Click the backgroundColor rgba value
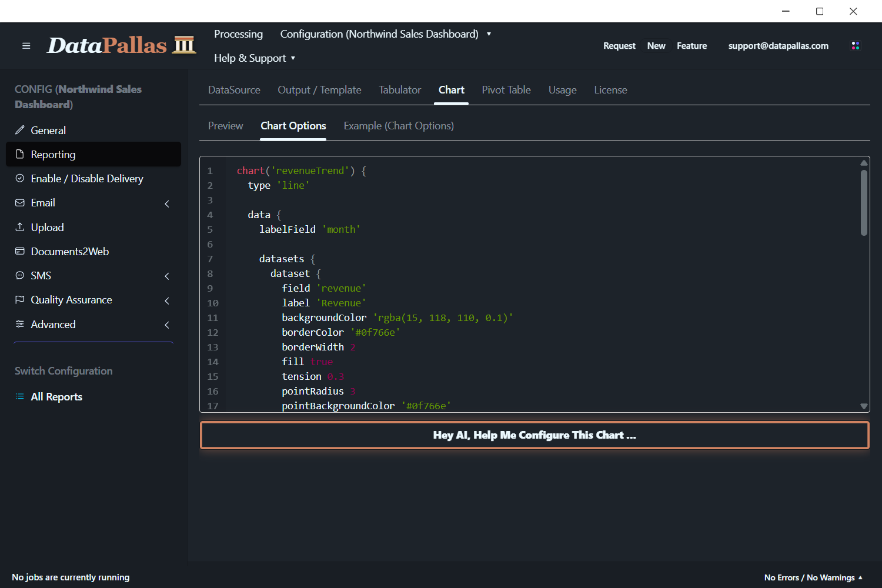Viewport: 882px width, 588px height. coord(443,318)
